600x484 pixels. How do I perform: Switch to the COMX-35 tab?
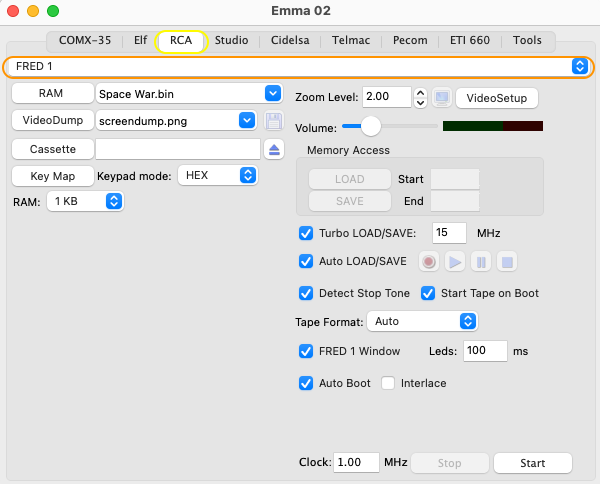tap(82, 41)
